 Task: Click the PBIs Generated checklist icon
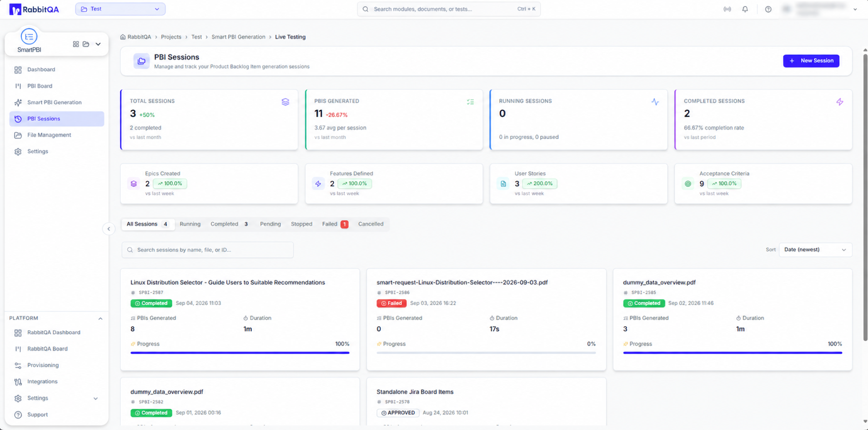(470, 102)
